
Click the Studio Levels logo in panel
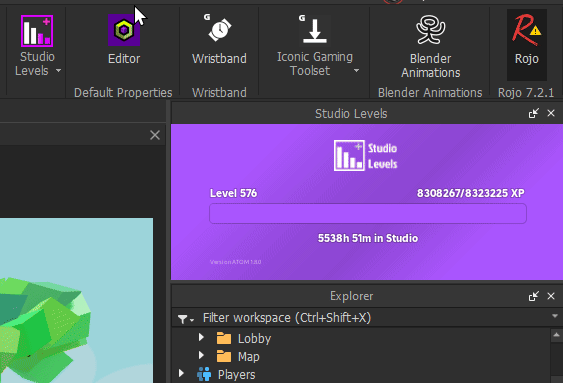[366, 156]
